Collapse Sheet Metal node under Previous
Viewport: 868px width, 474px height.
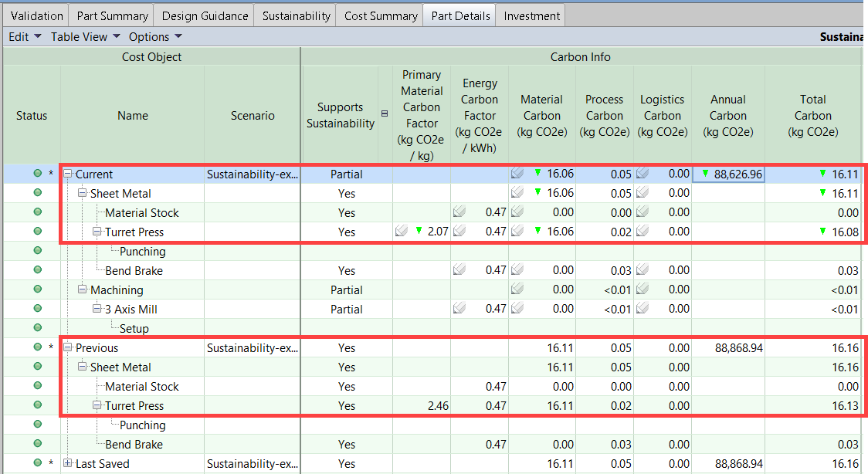point(82,367)
